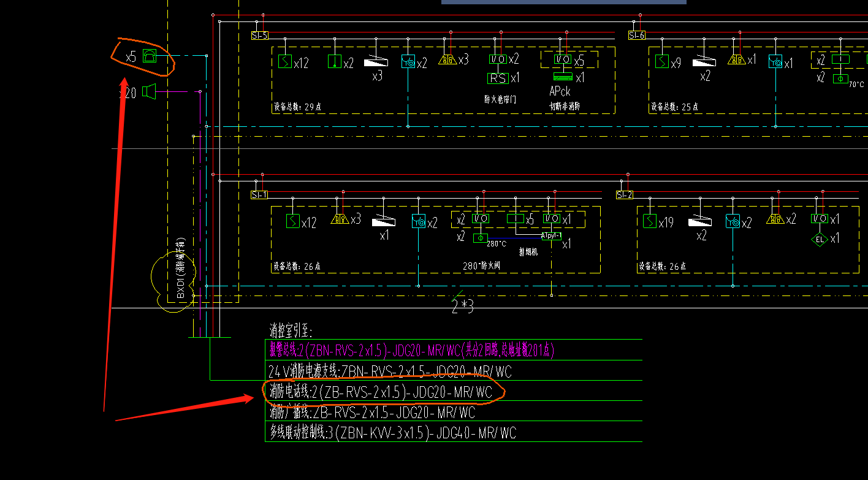Select the 切断非消防 label
The image size is (868, 480).
point(565,106)
